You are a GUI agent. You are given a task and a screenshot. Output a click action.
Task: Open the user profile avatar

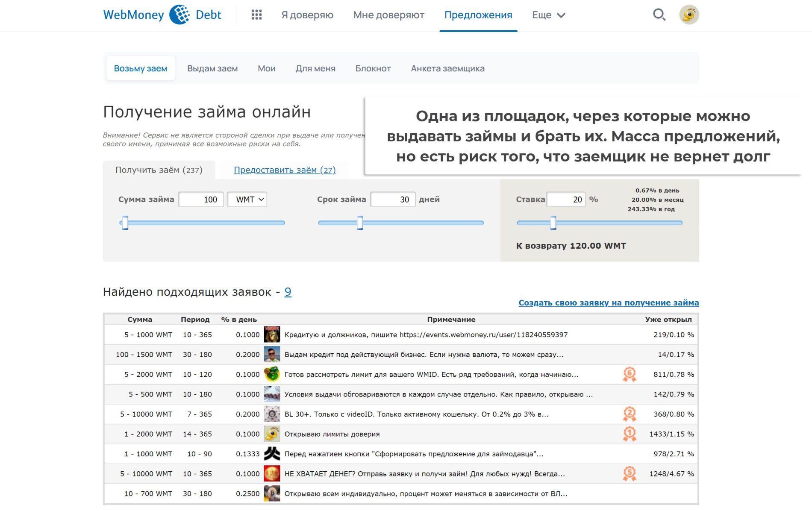tap(689, 15)
